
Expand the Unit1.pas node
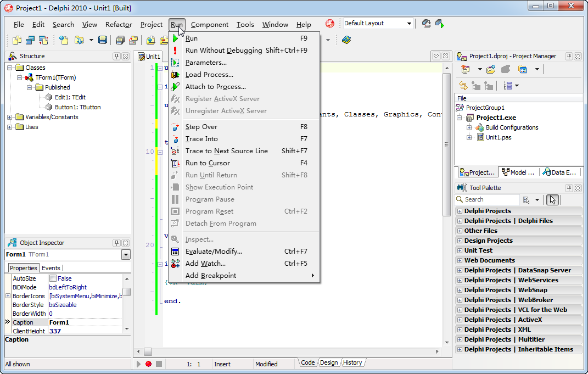click(469, 138)
